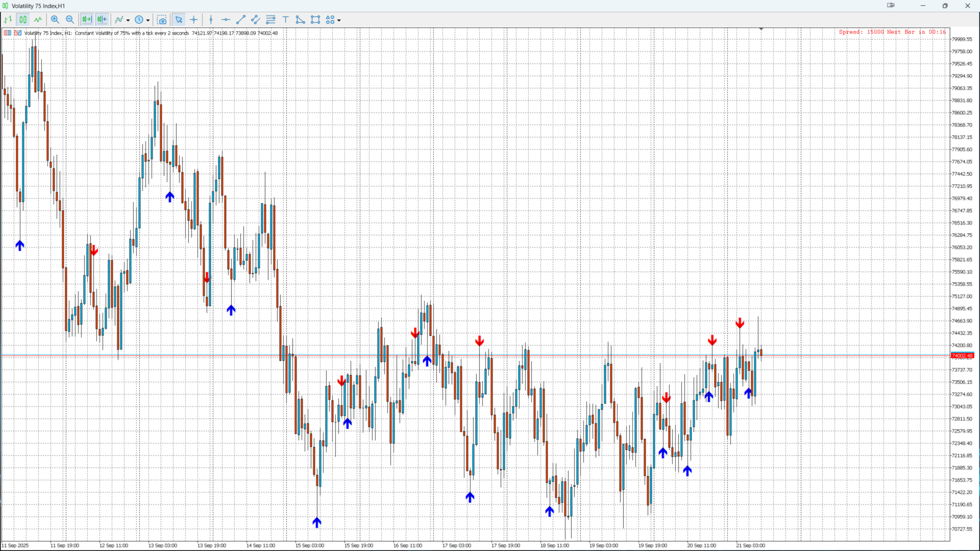Activate the crosshair cursor
This screenshot has height=551, width=980.
(x=194, y=20)
